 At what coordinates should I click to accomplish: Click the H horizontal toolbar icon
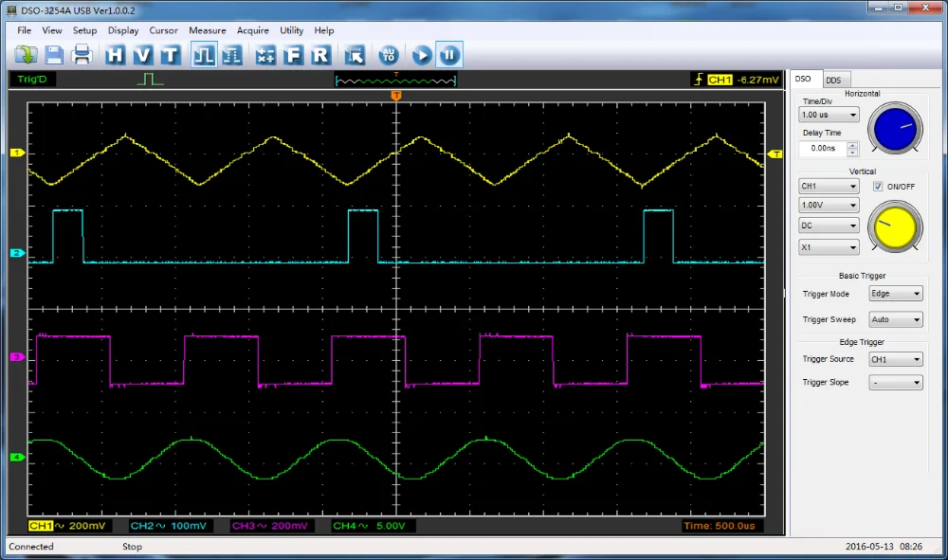click(x=115, y=55)
